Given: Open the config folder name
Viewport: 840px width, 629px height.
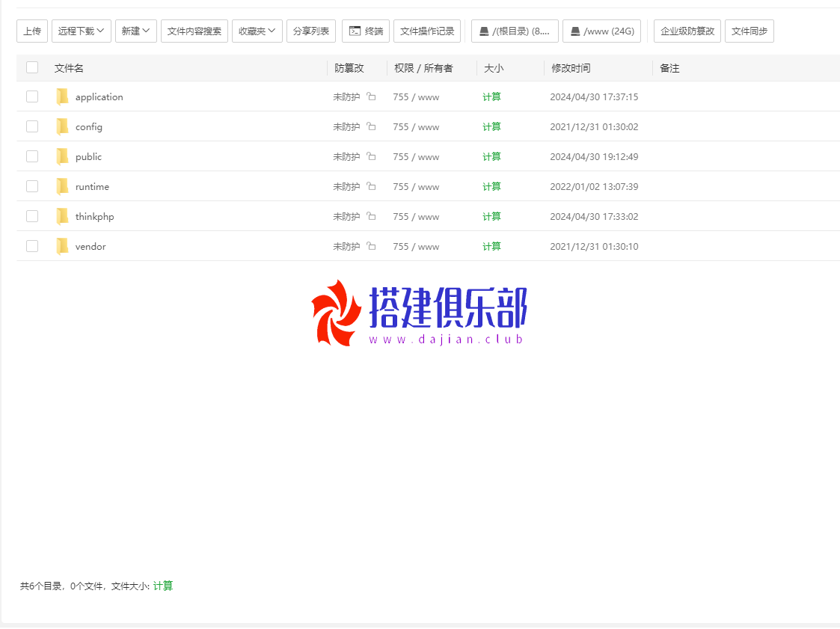Looking at the screenshot, I should pos(89,127).
